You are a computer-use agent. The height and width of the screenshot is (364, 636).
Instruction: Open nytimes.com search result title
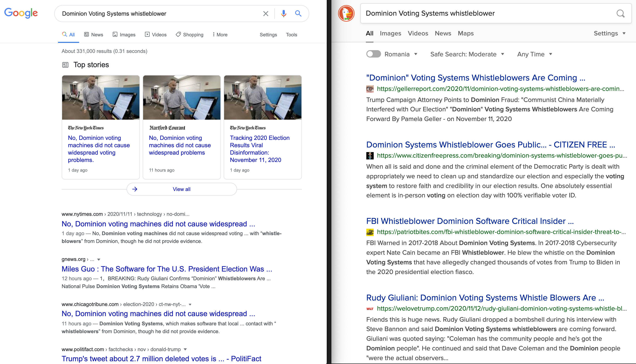pos(159,224)
